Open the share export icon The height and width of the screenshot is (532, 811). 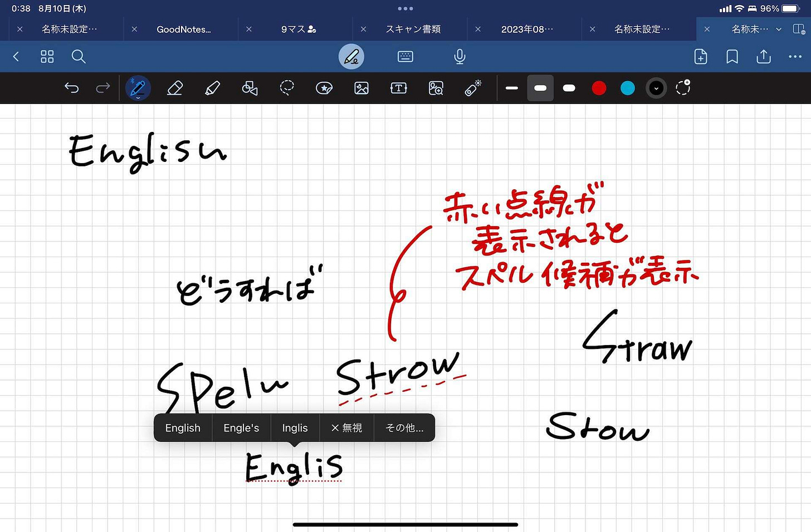(x=764, y=56)
